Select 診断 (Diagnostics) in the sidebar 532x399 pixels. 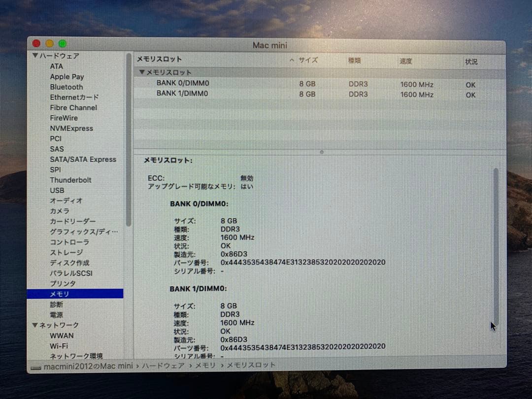click(57, 304)
